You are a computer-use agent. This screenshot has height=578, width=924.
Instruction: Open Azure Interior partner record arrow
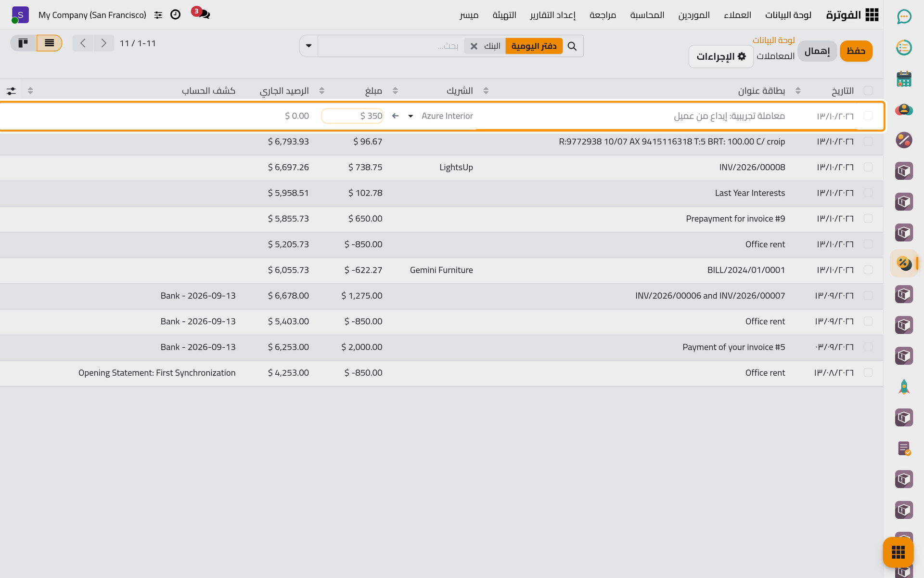click(396, 116)
